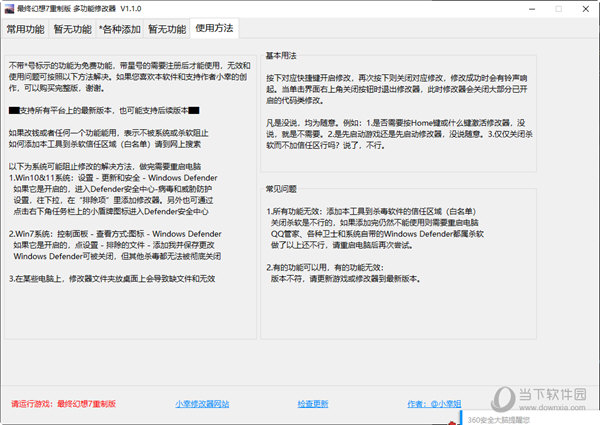Click the 2.有的功能可以用 troubleshooting line
Image resolution: width=600 pixels, height=425 pixels.
coord(325,267)
